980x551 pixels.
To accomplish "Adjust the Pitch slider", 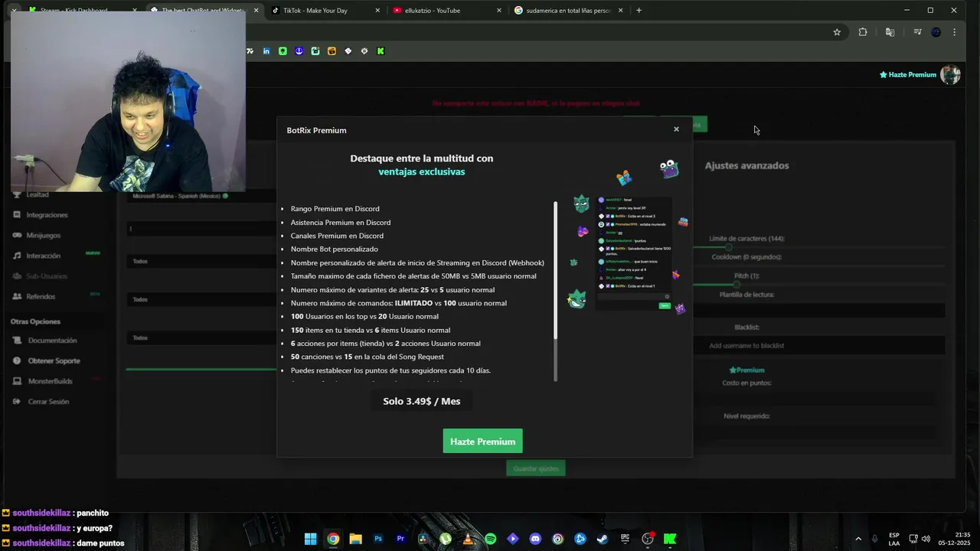I will 736,285.
